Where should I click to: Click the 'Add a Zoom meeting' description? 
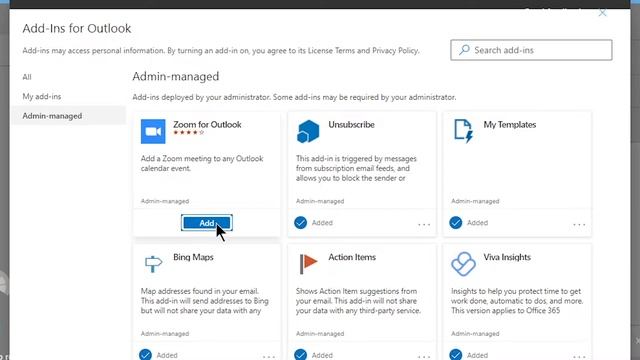202,163
